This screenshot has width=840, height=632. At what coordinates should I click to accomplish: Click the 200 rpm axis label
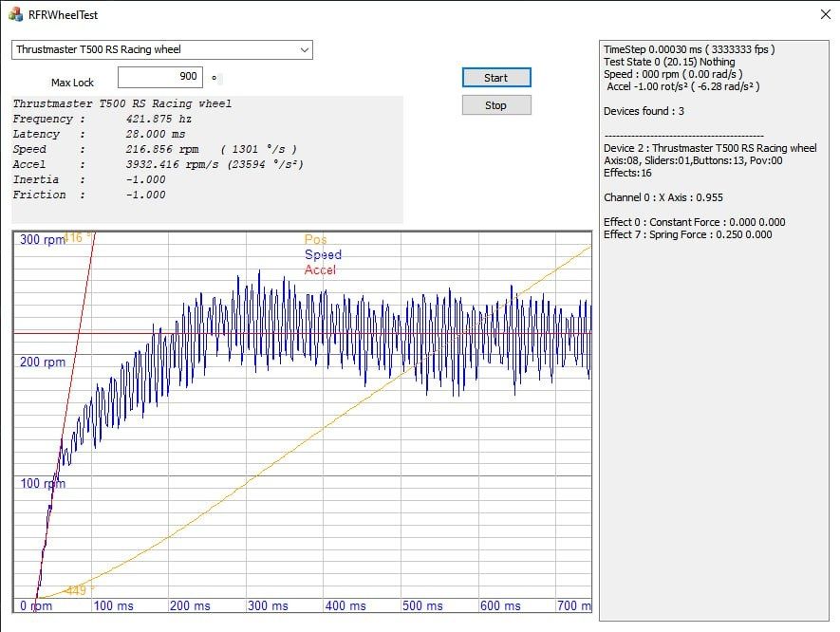tap(43, 362)
